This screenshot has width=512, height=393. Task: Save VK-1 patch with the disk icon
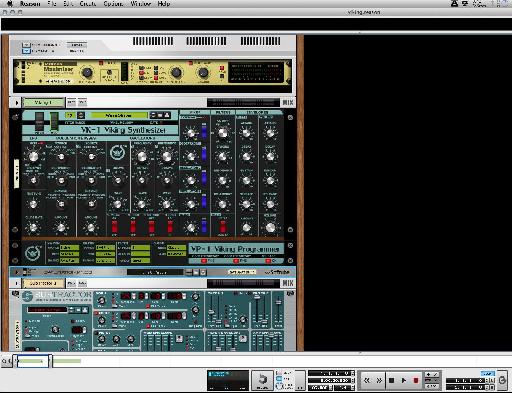[x=167, y=115]
